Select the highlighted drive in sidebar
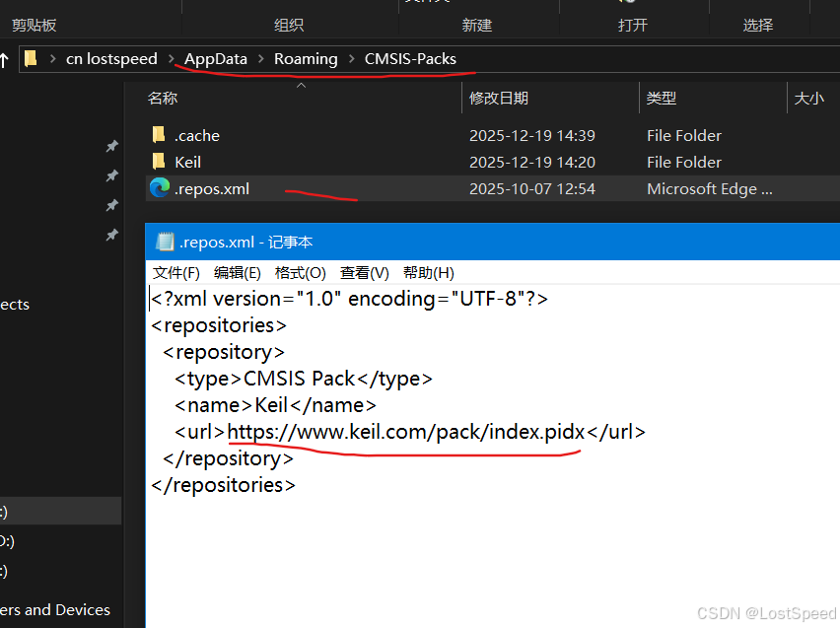The width and height of the screenshot is (840, 628). tap(60, 512)
